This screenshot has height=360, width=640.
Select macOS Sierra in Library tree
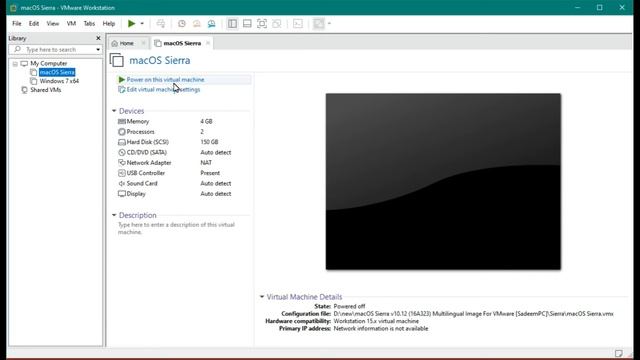click(57, 72)
